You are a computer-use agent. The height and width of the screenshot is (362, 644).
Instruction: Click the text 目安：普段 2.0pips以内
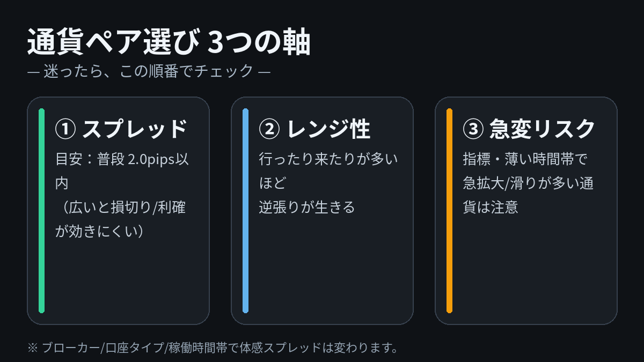pyautogui.click(x=125, y=160)
